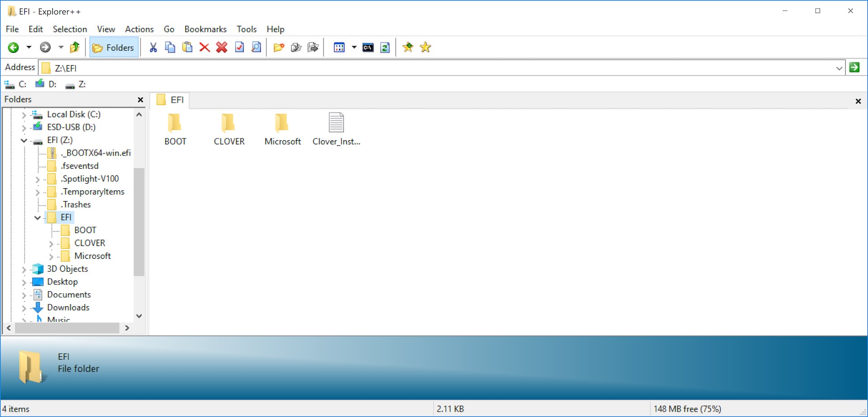Click the green Back navigation arrow
This screenshot has width=868, height=417.
click(x=14, y=47)
